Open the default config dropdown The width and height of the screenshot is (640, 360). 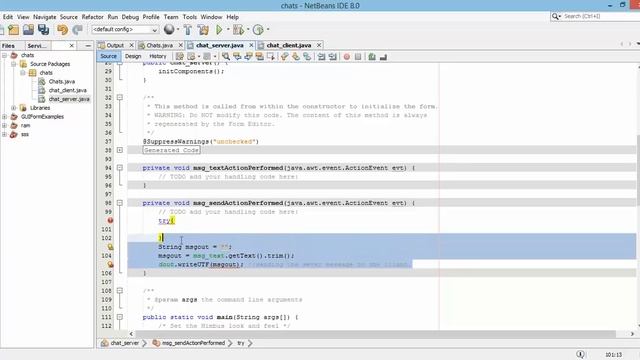point(125,29)
